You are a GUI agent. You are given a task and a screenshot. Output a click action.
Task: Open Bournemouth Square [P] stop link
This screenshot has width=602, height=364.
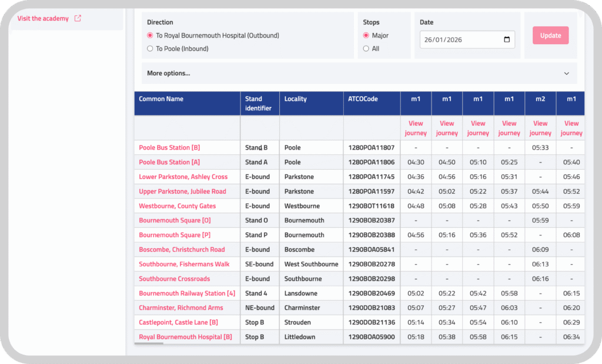pos(175,235)
